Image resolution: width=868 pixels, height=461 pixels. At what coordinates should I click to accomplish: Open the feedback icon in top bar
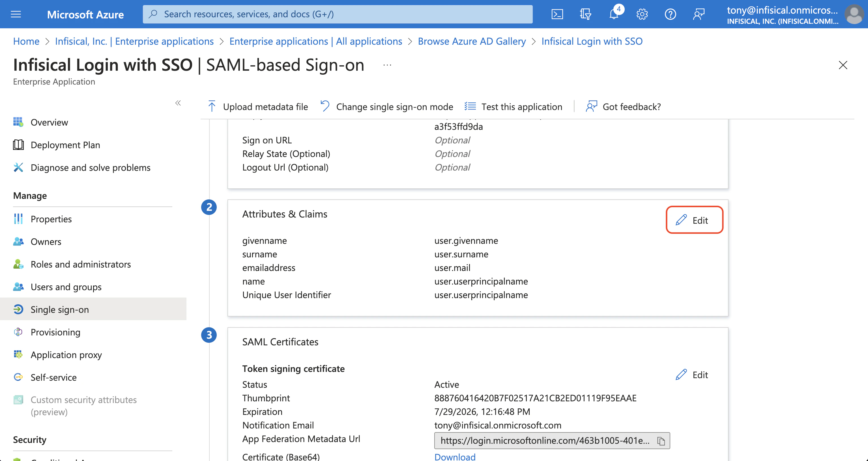click(x=699, y=14)
